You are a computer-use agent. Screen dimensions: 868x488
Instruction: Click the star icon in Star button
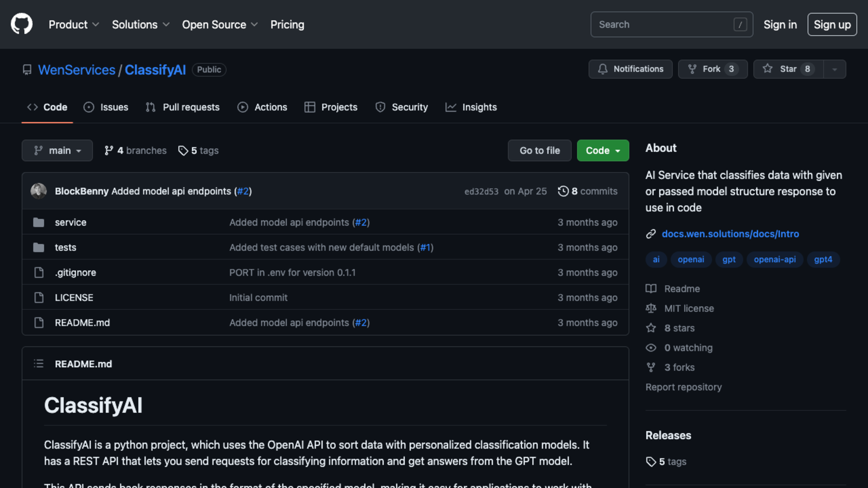point(768,69)
